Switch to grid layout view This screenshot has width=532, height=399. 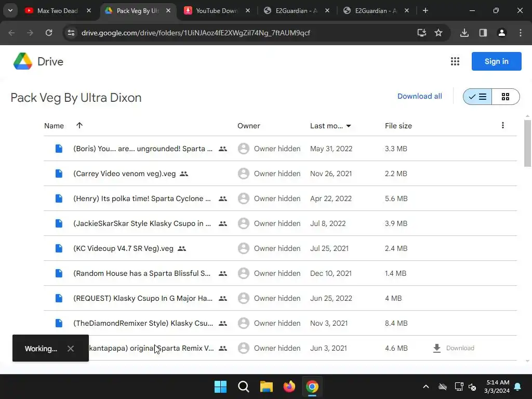click(x=506, y=97)
